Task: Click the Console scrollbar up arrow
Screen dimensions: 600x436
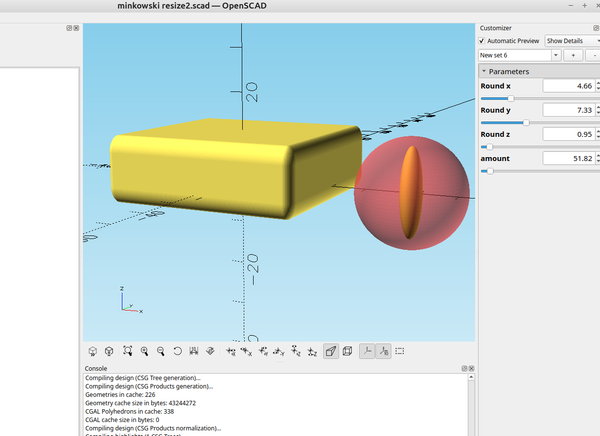Action: (471, 377)
